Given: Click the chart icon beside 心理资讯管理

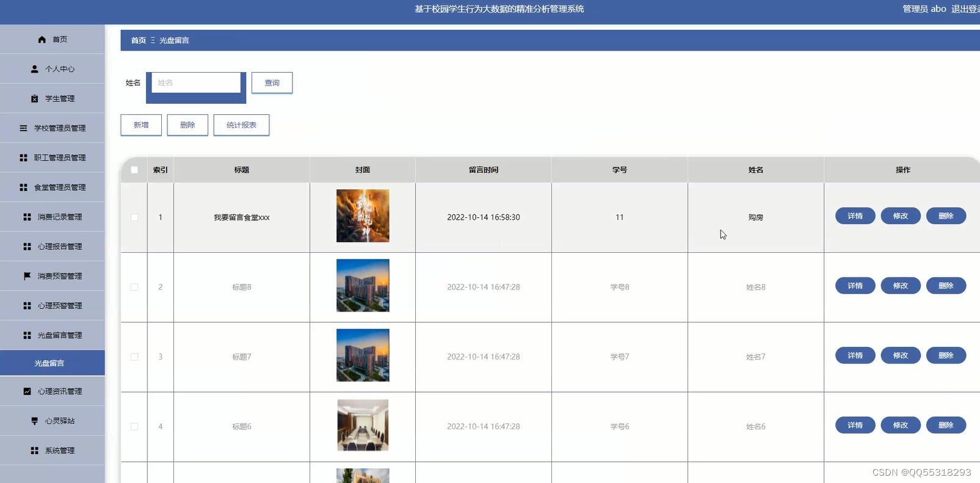Looking at the screenshot, I should [x=27, y=391].
